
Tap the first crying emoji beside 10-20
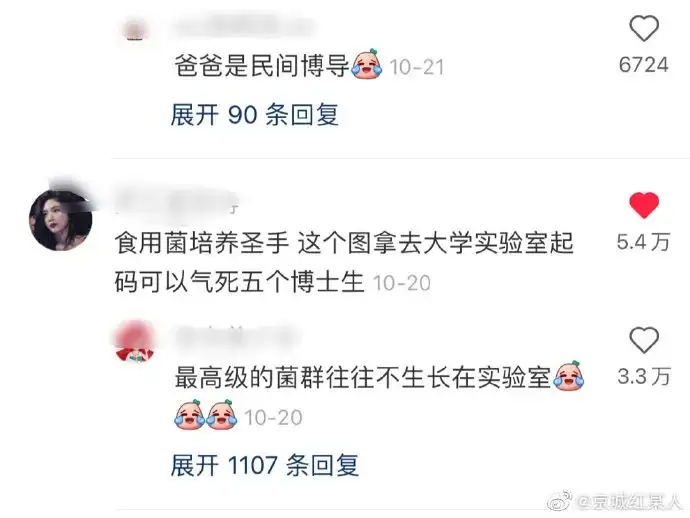190,414
